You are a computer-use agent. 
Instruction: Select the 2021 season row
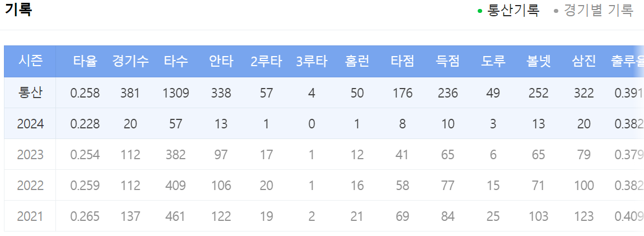tap(324, 216)
